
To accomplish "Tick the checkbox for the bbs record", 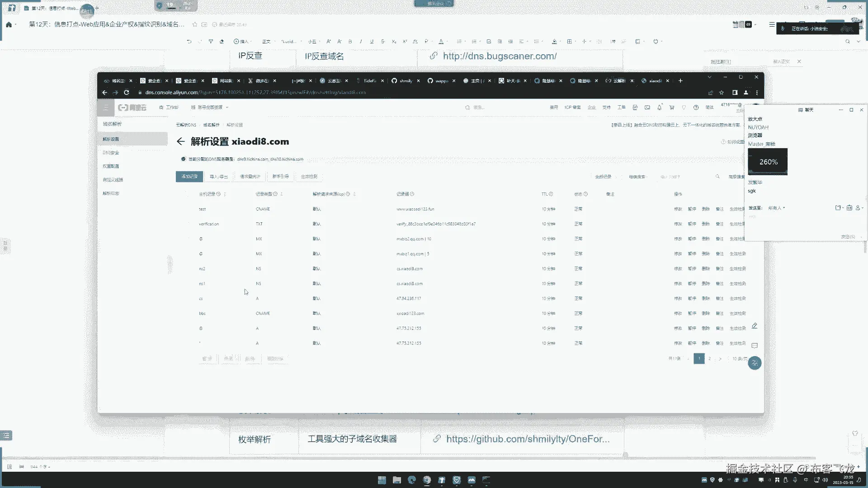I will tap(188, 314).
